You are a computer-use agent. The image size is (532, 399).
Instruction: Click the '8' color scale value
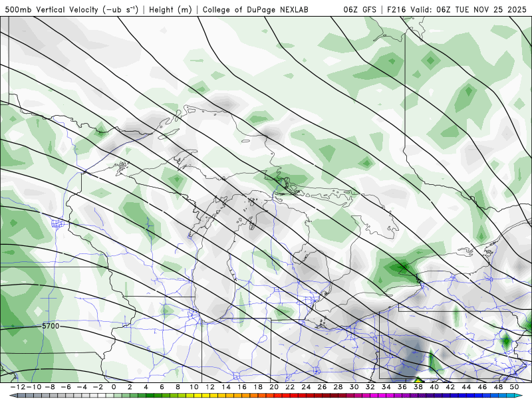pos(178,387)
